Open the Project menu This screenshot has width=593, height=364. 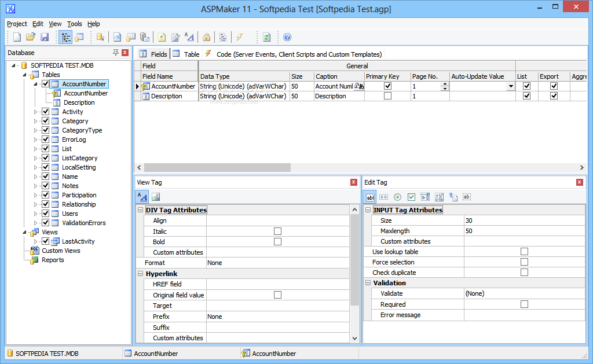17,24
